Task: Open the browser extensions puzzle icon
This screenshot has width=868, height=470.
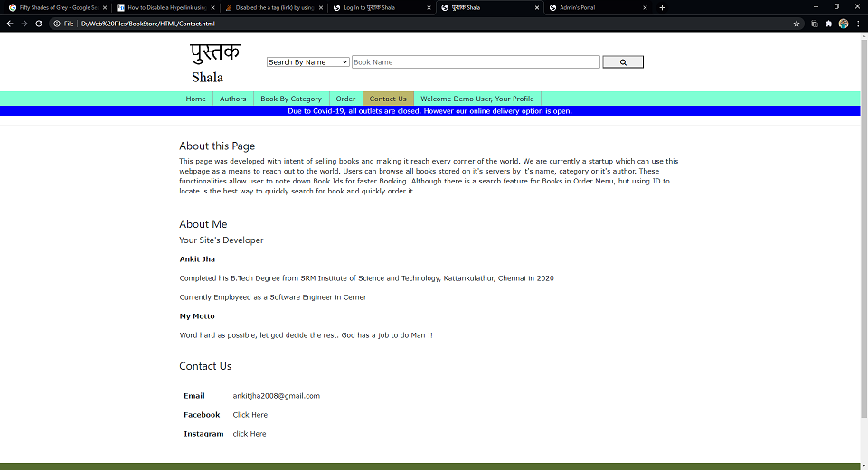Action: pos(829,23)
